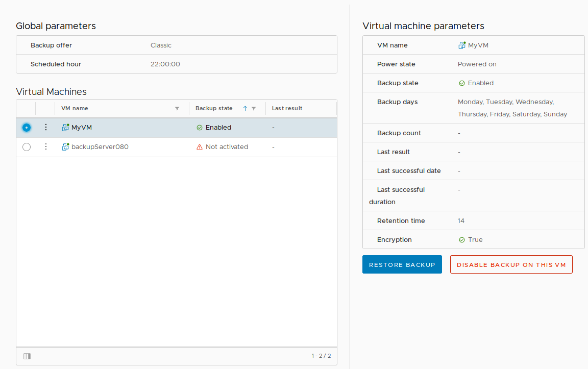Image resolution: width=588 pixels, height=369 pixels.
Task: Click the Enabled backup state check in right panel
Action: pyautogui.click(x=460, y=83)
